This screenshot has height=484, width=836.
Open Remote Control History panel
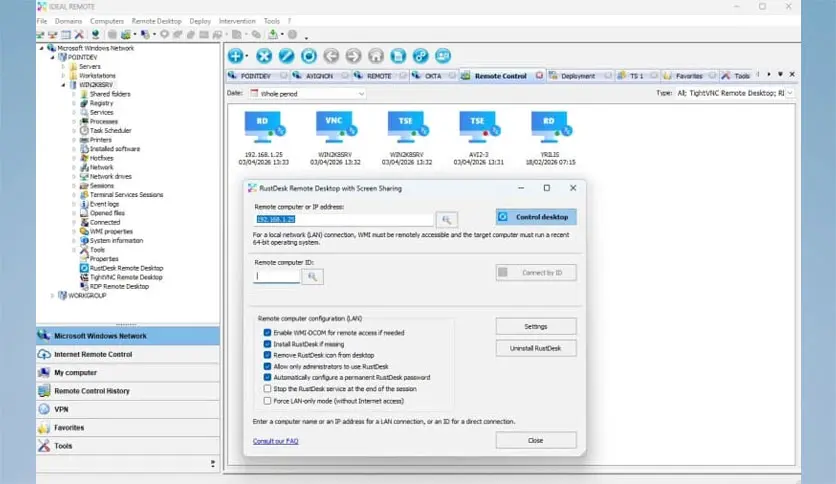tap(128, 391)
